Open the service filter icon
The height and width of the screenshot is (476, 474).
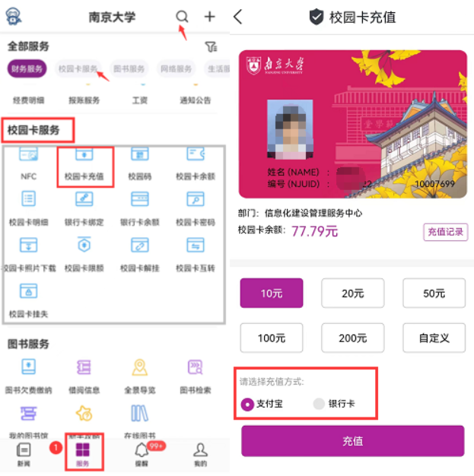pos(211,46)
